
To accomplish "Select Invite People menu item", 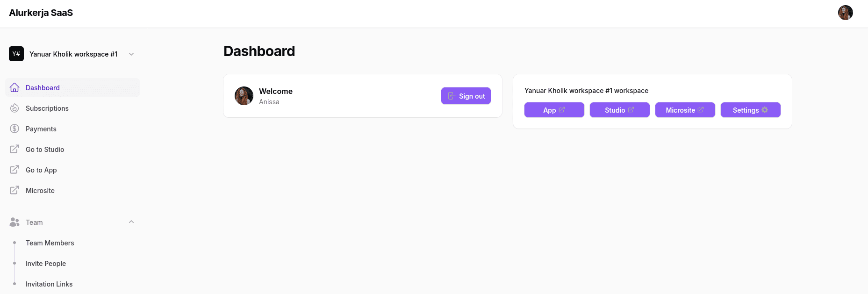I will tap(46, 264).
